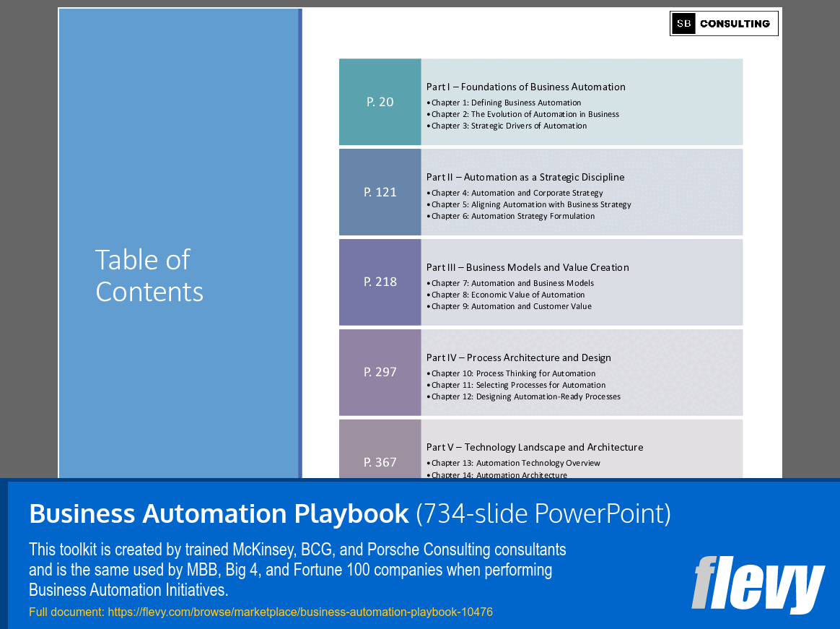Select Part V Technology Landscape section
This screenshot has width=840, height=629.
[535, 447]
